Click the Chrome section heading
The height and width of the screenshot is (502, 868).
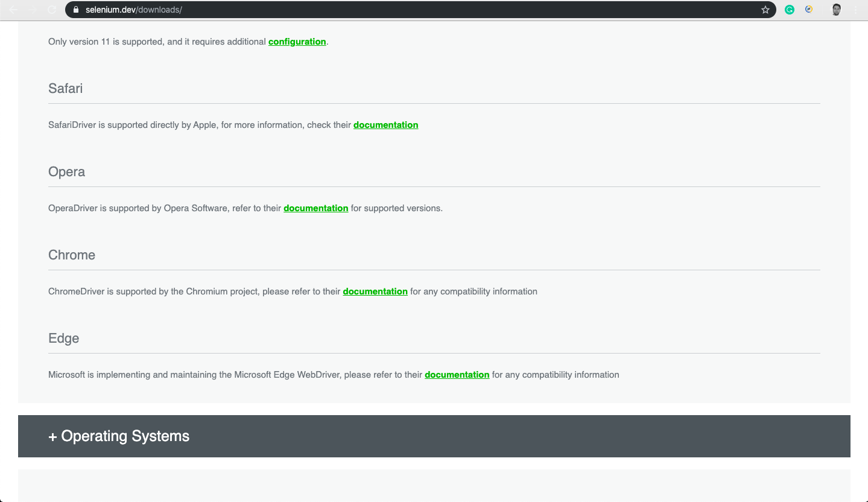(72, 255)
